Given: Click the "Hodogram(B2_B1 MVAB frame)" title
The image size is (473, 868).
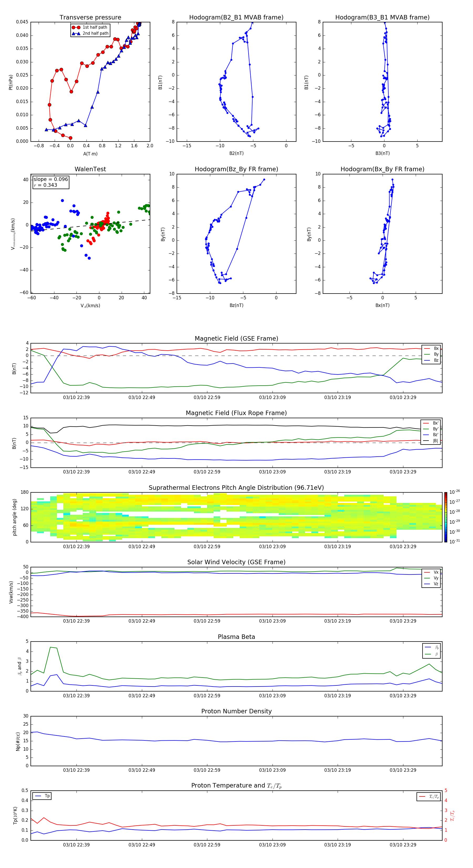Looking at the screenshot, I should 236,18.
